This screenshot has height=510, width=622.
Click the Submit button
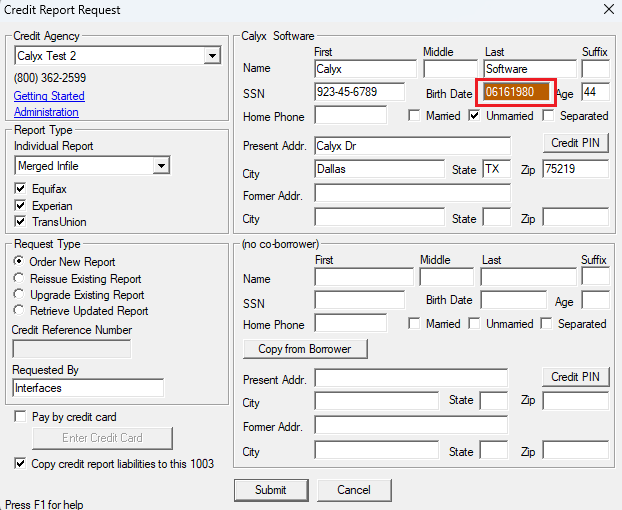click(x=271, y=490)
